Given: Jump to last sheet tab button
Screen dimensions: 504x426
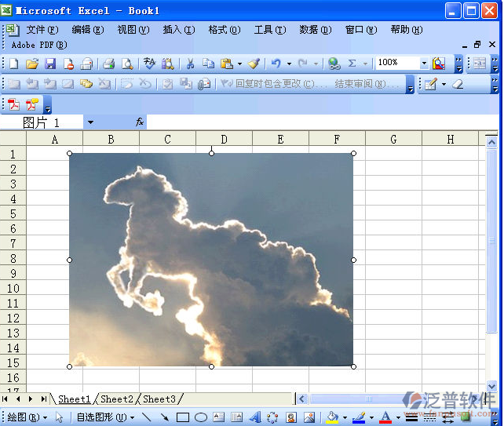Looking at the screenshot, I should pyautogui.click(x=44, y=399).
